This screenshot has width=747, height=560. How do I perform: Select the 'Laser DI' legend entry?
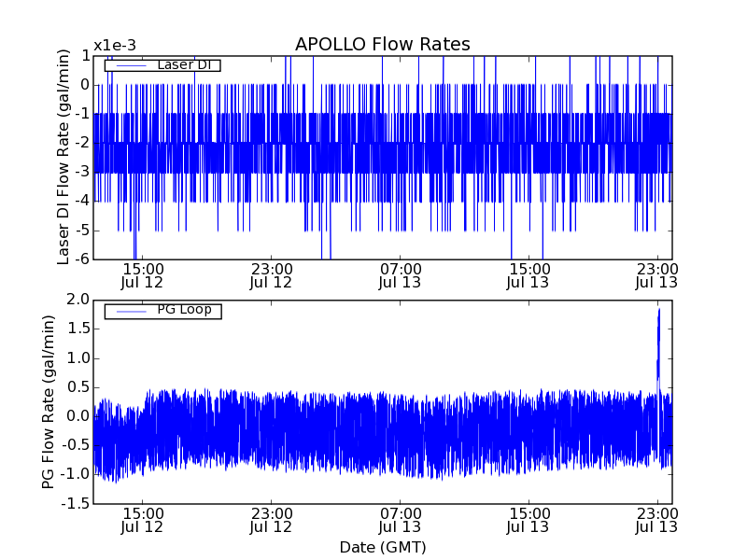[162, 64]
